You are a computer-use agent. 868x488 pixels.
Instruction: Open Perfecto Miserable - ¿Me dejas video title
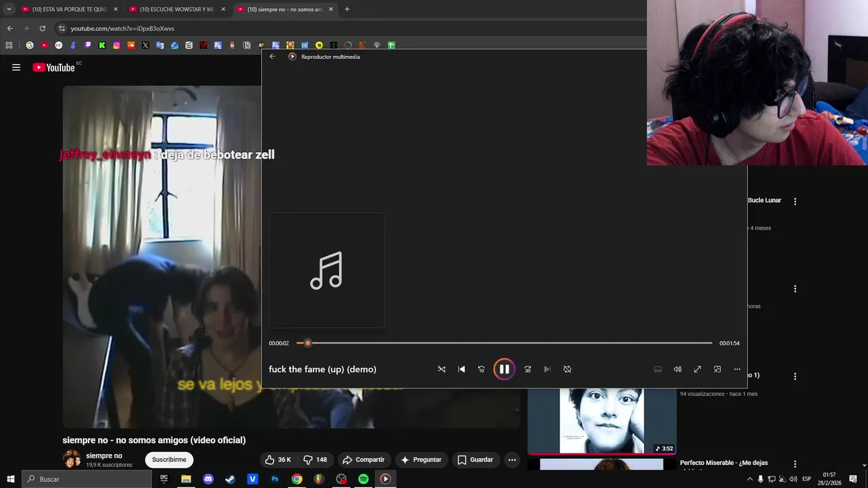tap(724, 463)
